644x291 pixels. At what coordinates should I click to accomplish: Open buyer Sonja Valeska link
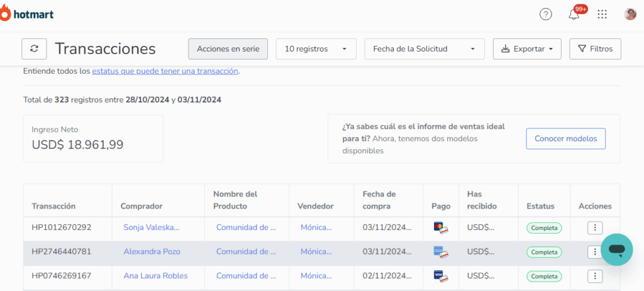coord(152,227)
